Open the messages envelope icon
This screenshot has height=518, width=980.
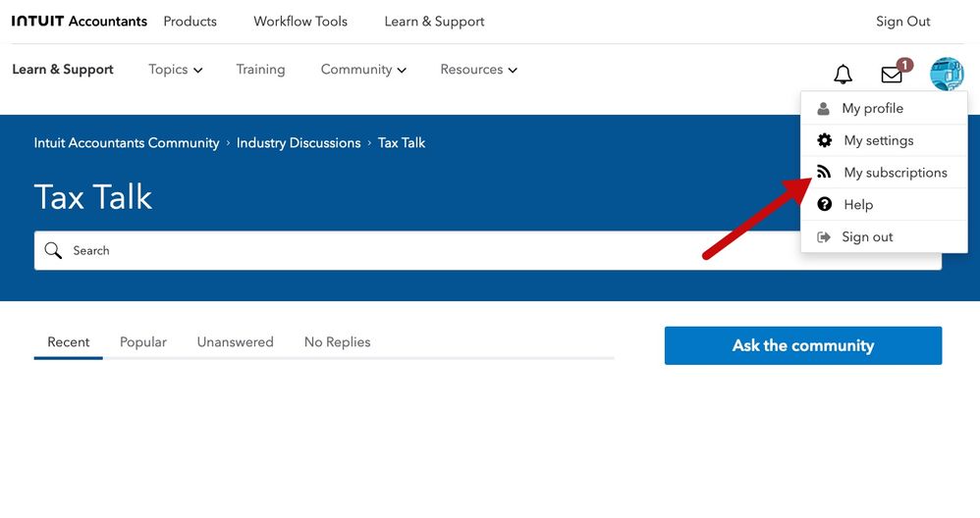pyautogui.click(x=892, y=75)
